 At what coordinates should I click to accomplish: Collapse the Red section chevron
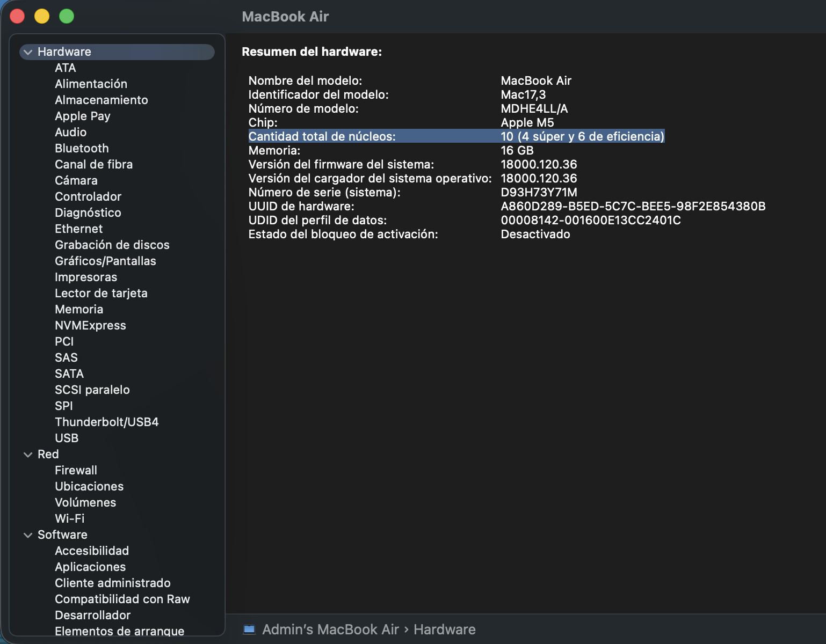coord(28,455)
